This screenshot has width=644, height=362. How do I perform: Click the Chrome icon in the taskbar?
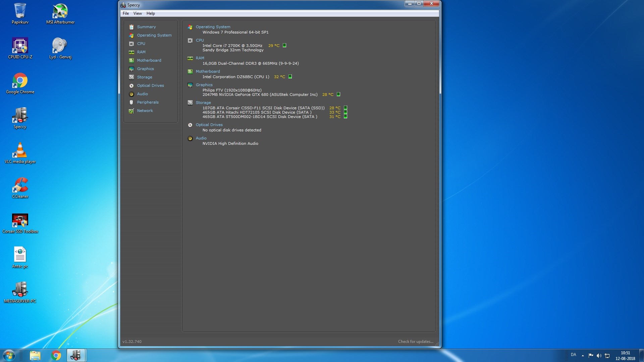click(56, 355)
